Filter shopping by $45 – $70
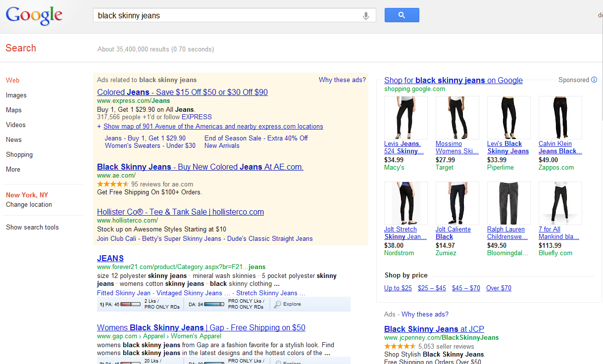603x364 pixels. pos(466,288)
